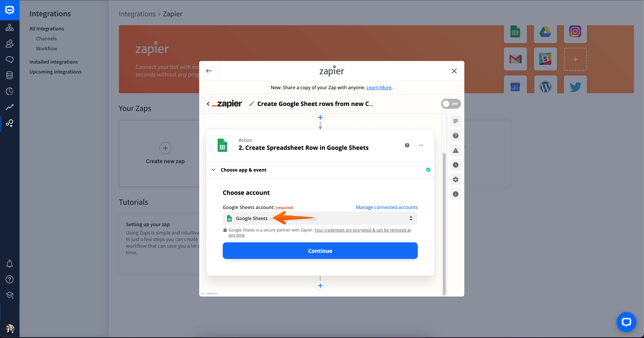Click the Gmail tile in banner
Screen dimensions: 644x338
[x=515, y=59]
